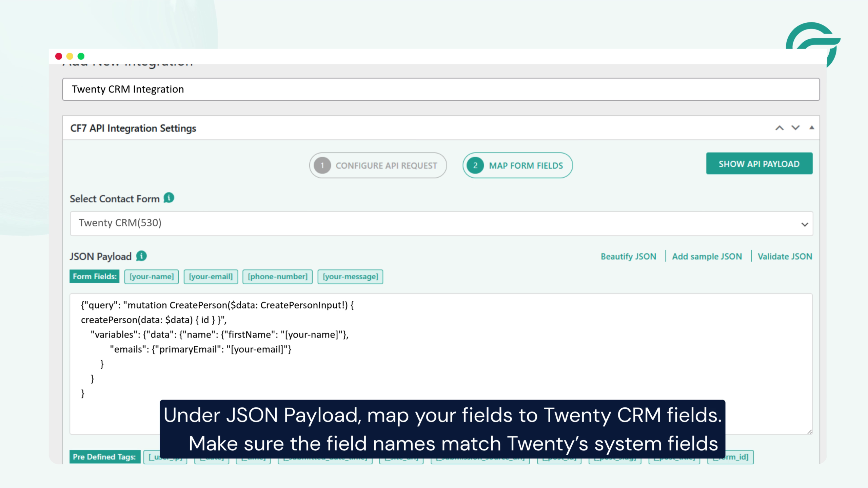Open the Select Contact Form dropdown
This screenshot has height=488, width=868.
(441, 224)
